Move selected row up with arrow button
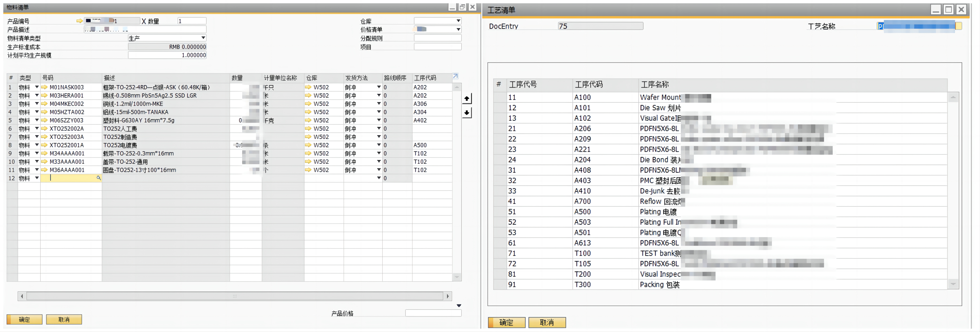 [466, 98]
